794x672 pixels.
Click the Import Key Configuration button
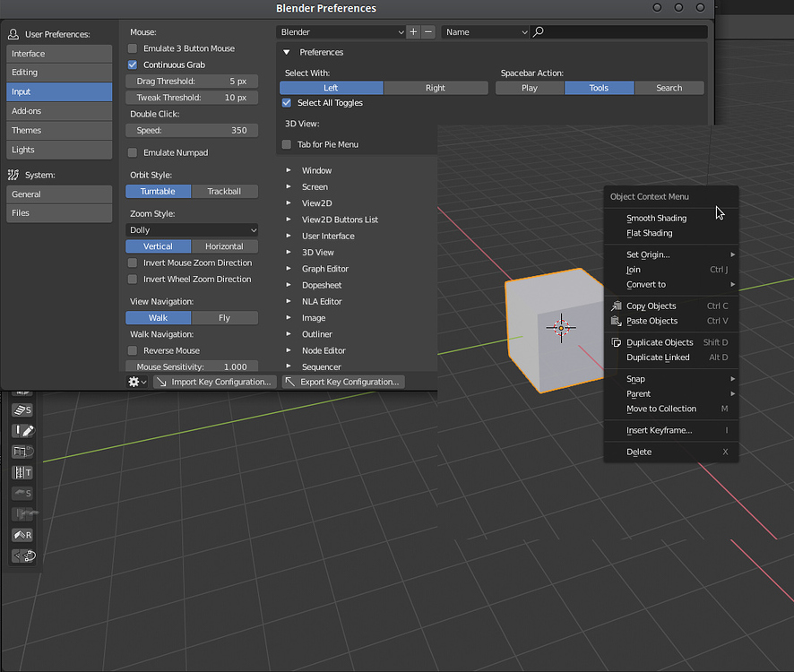(215, 382)
